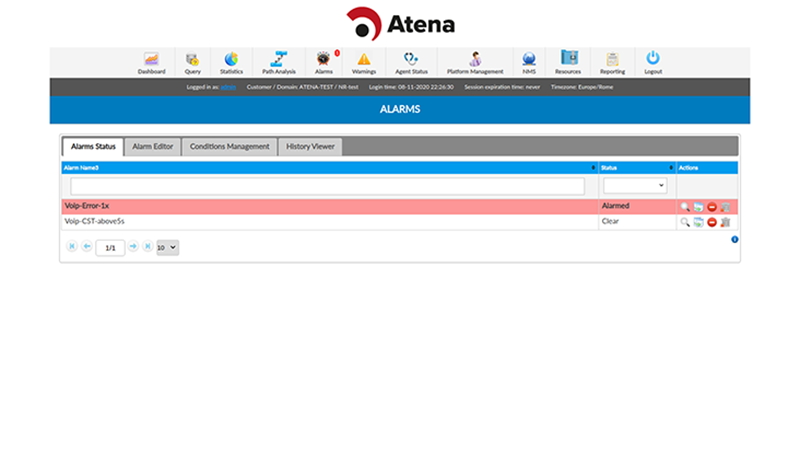View Agent Status page
The height and width of the screenshot is (453, 800).
[411, 60]
